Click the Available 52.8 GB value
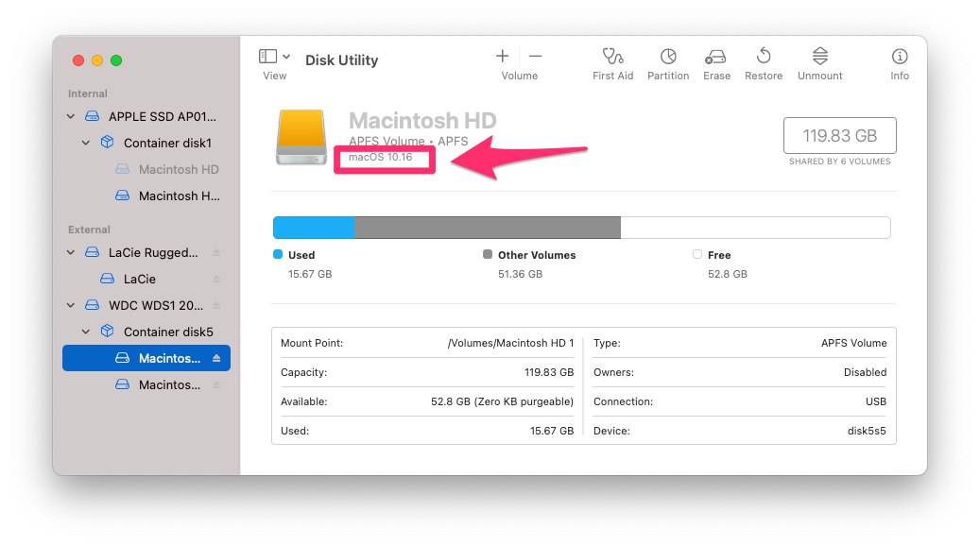The width and height of the screenshot is (980, 545). 502,401
